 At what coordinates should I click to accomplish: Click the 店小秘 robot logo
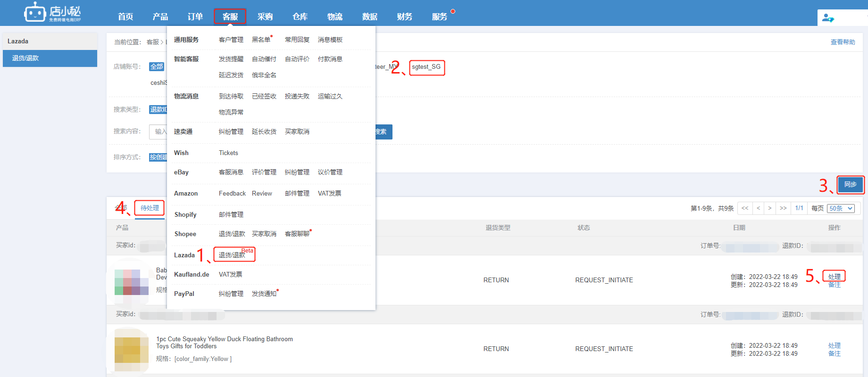52,12
